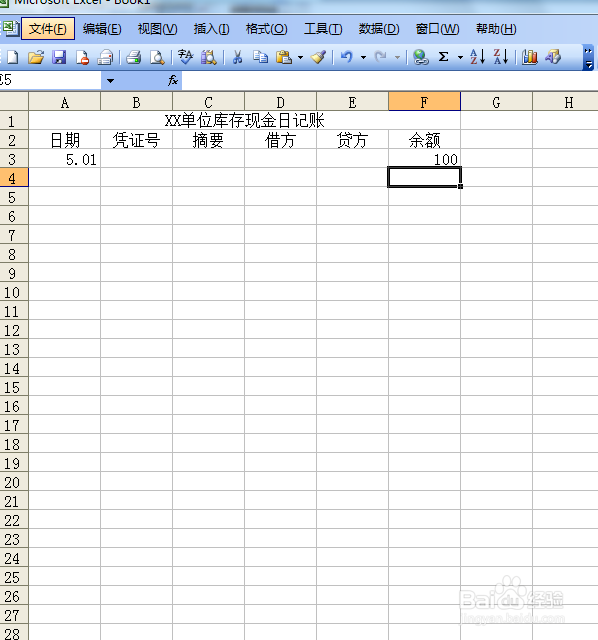This screenshot has height=640, width=598.
Task: Expand the AutoSum functions arrow
Action: pyautogui.click(x=460, y=58)
